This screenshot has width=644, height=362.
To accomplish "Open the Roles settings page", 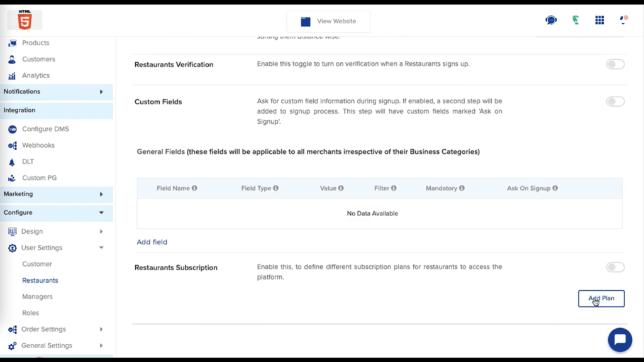I will [30, 313].
